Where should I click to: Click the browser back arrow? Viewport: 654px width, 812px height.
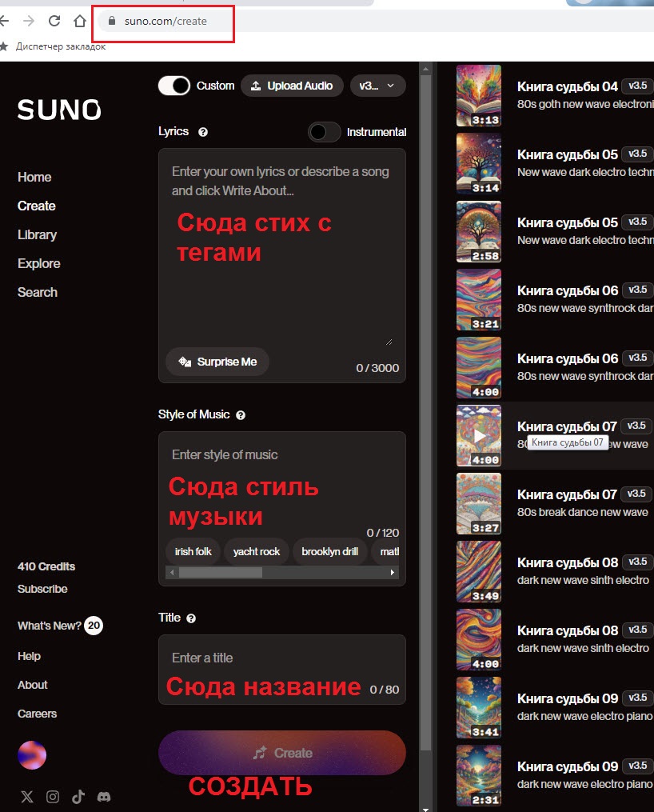point(4,22)
